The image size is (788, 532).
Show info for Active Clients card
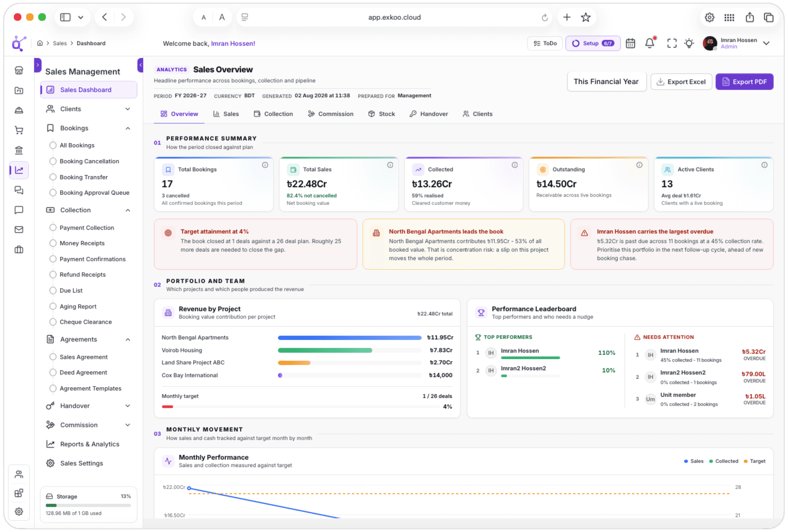click(x=765, y=165)
